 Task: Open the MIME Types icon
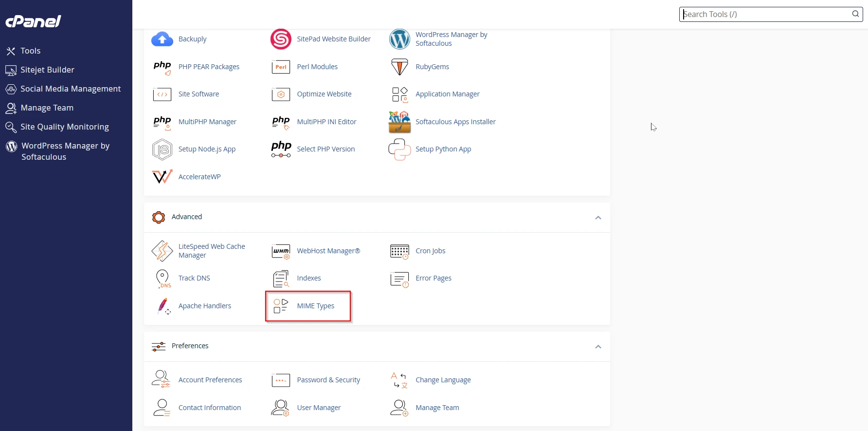coord(281,306)
